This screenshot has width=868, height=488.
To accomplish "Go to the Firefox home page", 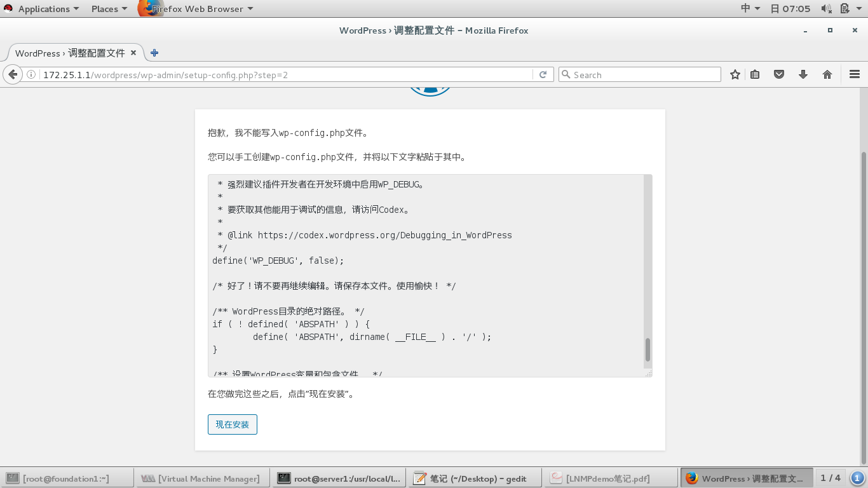I will (x=827, y=74).
